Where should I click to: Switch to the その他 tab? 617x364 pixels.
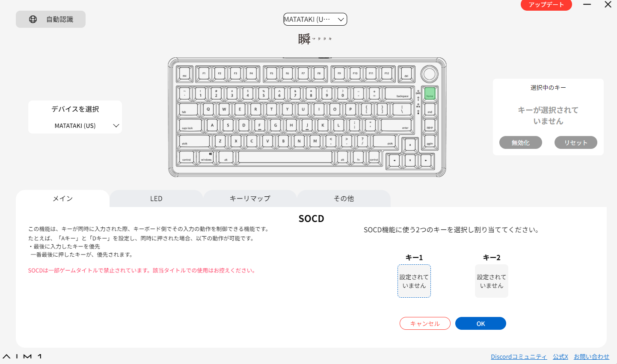(x=344, y=198)
